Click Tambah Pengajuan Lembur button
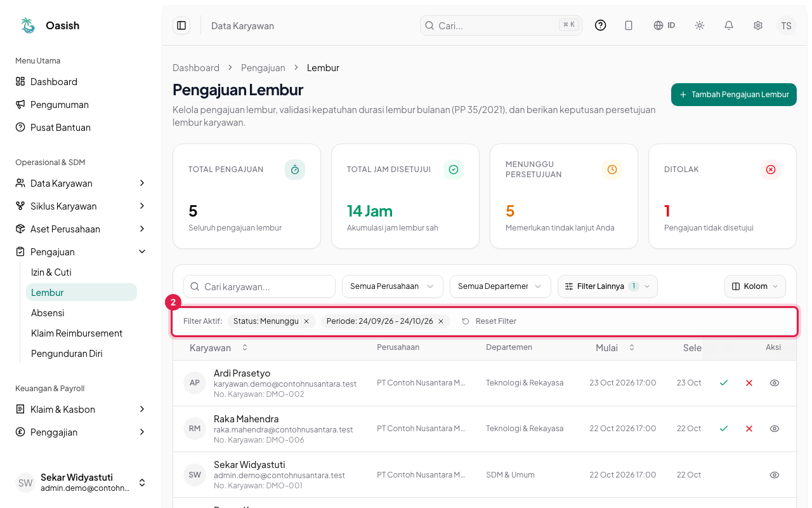This screenshot has height=508, width=812. click(734, 95)
